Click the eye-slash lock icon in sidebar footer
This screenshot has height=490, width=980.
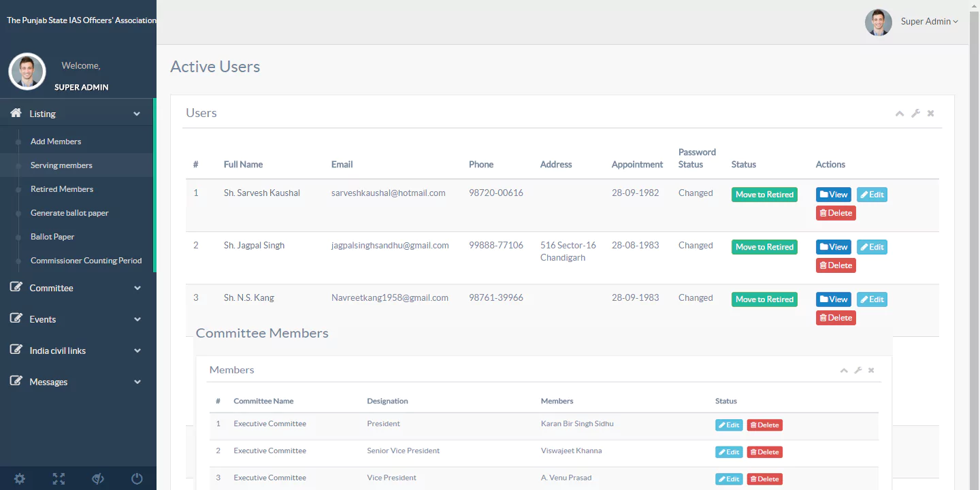tap(98, 479)
